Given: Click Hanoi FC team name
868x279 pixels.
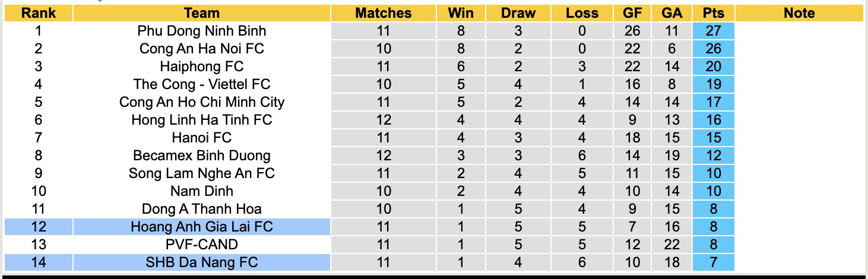Looking at the screenshot, I should coord(201,138).
